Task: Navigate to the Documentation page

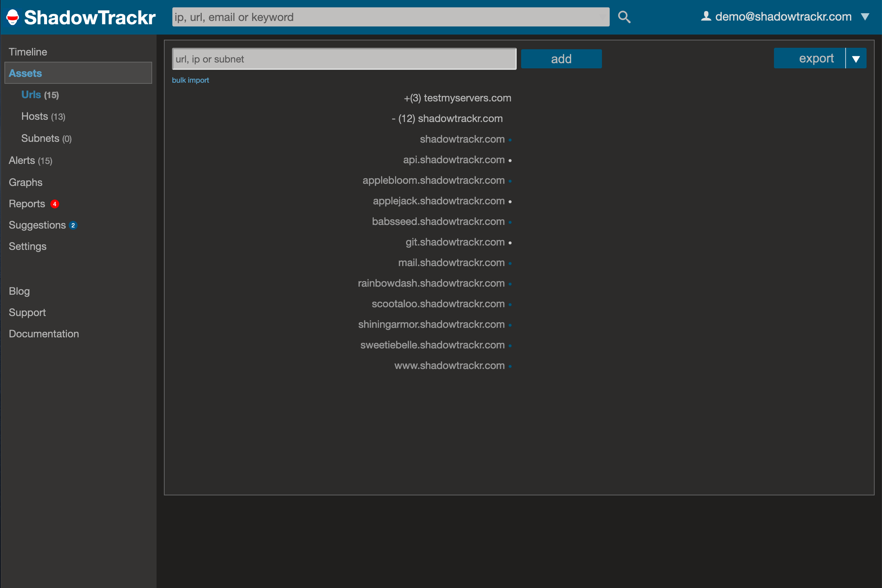Action: pyautogui.click(x=43, y=334)
